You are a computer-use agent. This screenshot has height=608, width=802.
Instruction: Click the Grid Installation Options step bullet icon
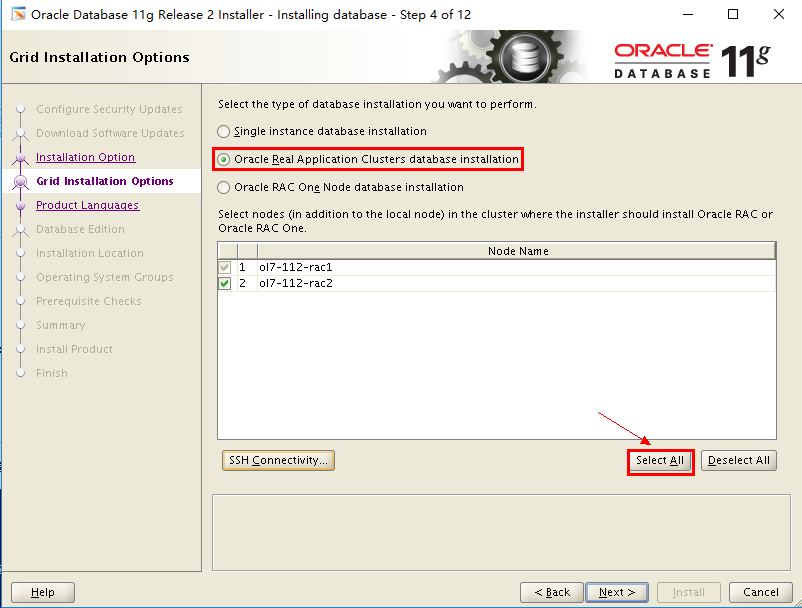click(x=20, y=181)
